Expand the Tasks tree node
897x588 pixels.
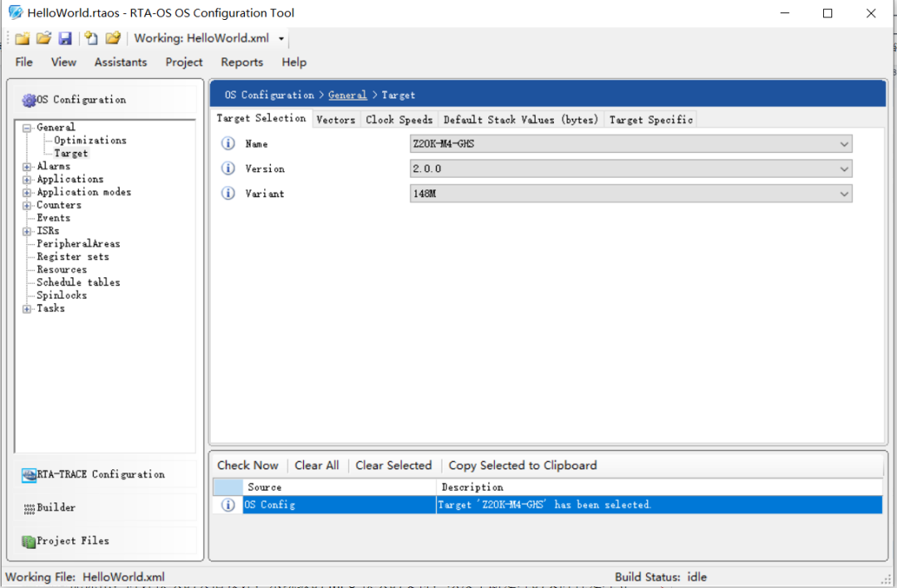pos(27,309)
